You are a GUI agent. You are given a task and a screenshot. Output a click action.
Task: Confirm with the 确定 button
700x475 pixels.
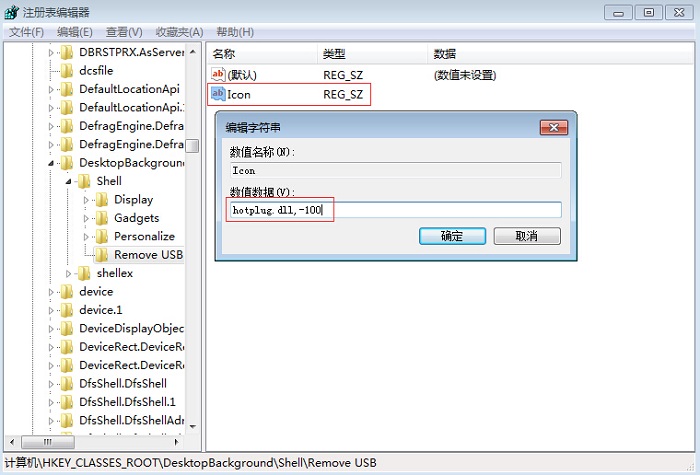click(452, 236)
